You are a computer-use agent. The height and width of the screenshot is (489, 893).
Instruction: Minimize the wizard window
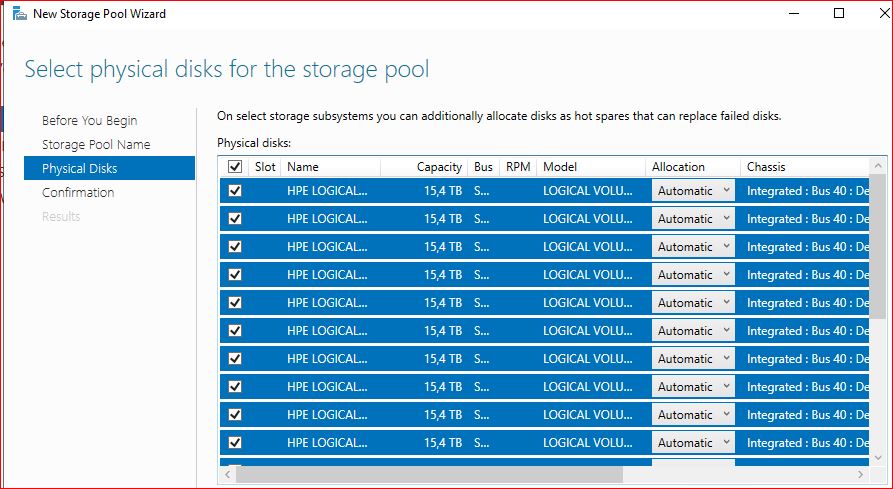pyautogui.click(x=793, y=14)
